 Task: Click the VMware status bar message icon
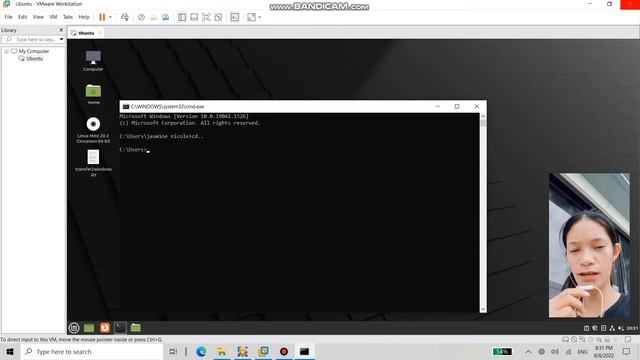pos(628,339)
